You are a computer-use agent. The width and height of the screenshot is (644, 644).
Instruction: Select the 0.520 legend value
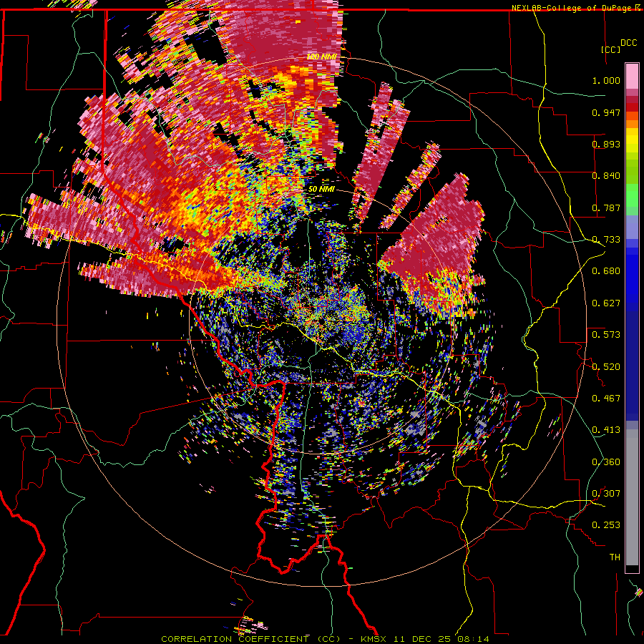point(606,367)
